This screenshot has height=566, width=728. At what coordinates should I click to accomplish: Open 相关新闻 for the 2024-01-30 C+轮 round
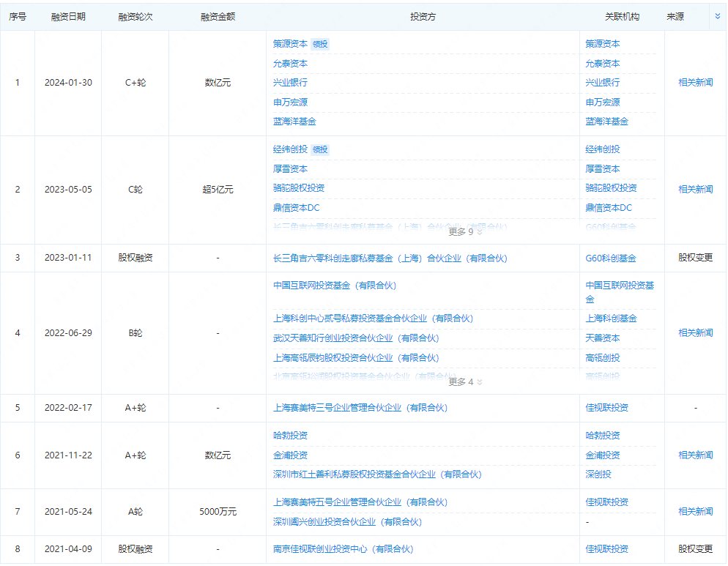click(696, 83)
